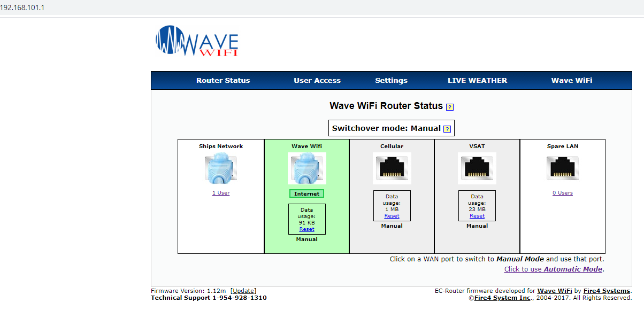Click the 91 KB data usage value
Screen dimensions: 644x310
(307, 223)
